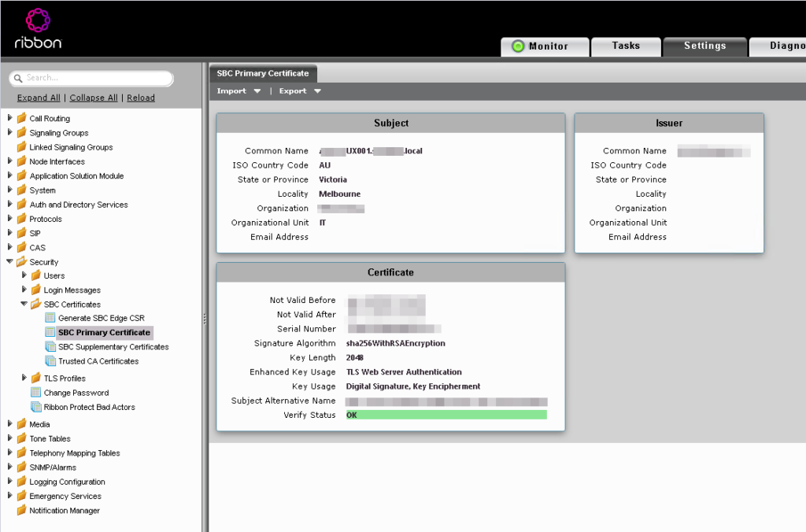Screen dimensions: 806x532
Task: Expand the Users tree node
Action: click(x=24, y=275)
